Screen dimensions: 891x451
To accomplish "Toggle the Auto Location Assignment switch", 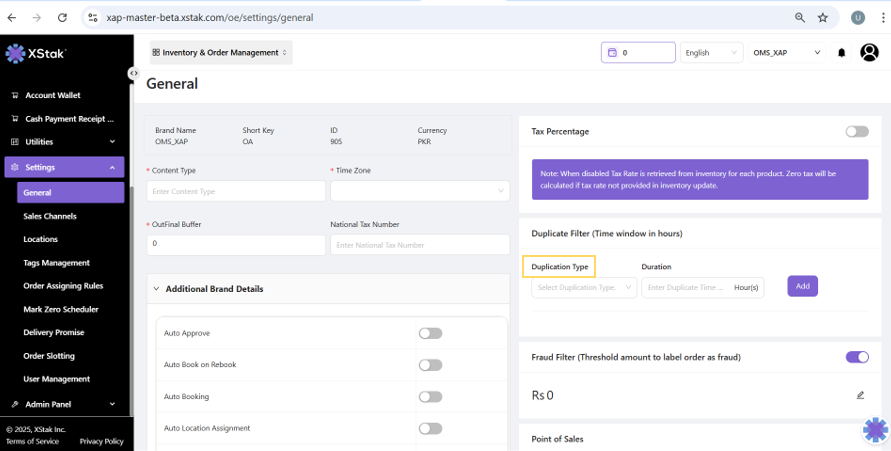I will click(x=430, y=428).
